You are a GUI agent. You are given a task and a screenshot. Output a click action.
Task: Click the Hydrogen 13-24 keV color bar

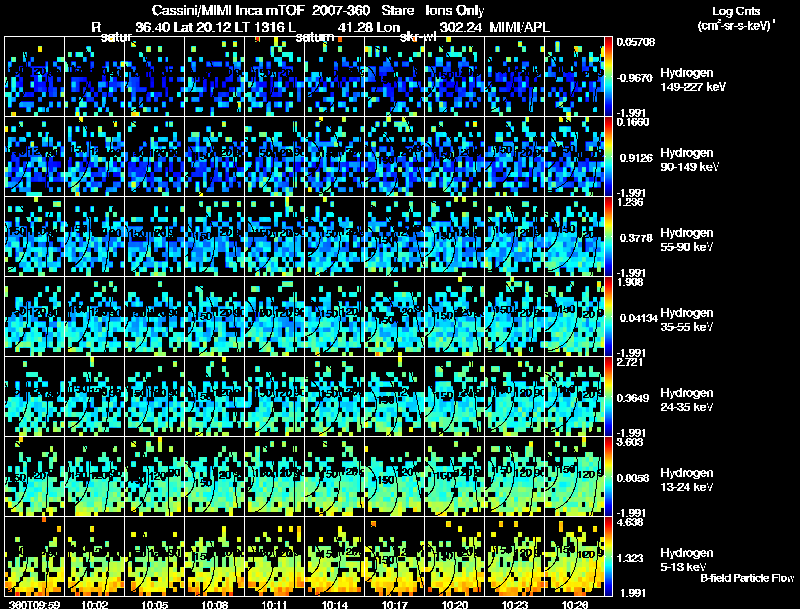click(608, 477)
